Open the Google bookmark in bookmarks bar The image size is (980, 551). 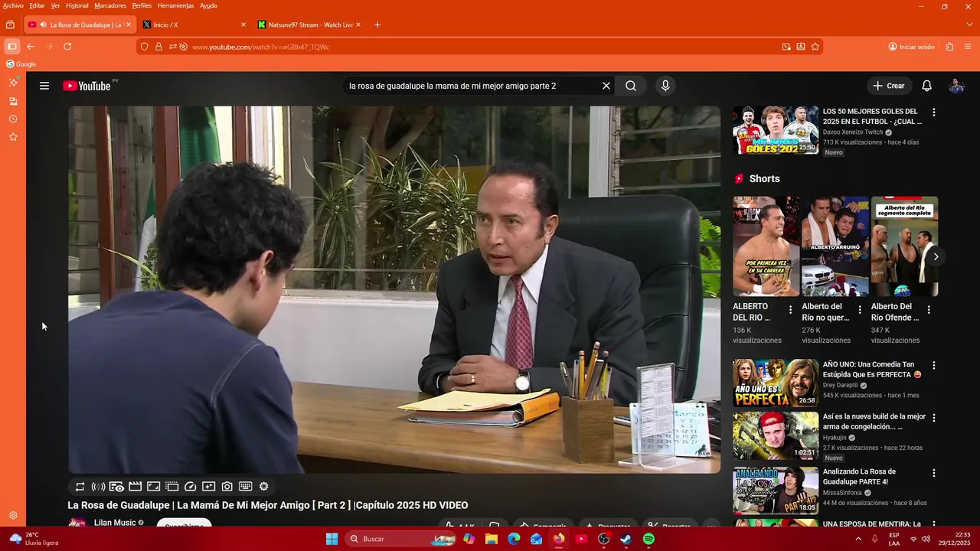tap(21, 64)
